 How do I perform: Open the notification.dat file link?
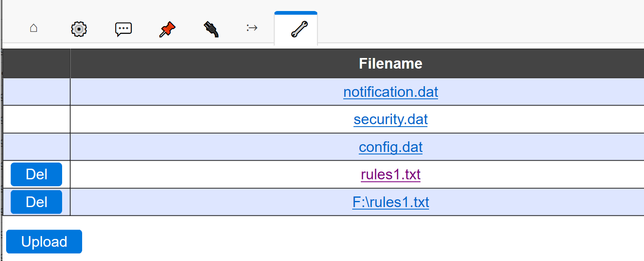pyautogui.click(x=390, y=92)
